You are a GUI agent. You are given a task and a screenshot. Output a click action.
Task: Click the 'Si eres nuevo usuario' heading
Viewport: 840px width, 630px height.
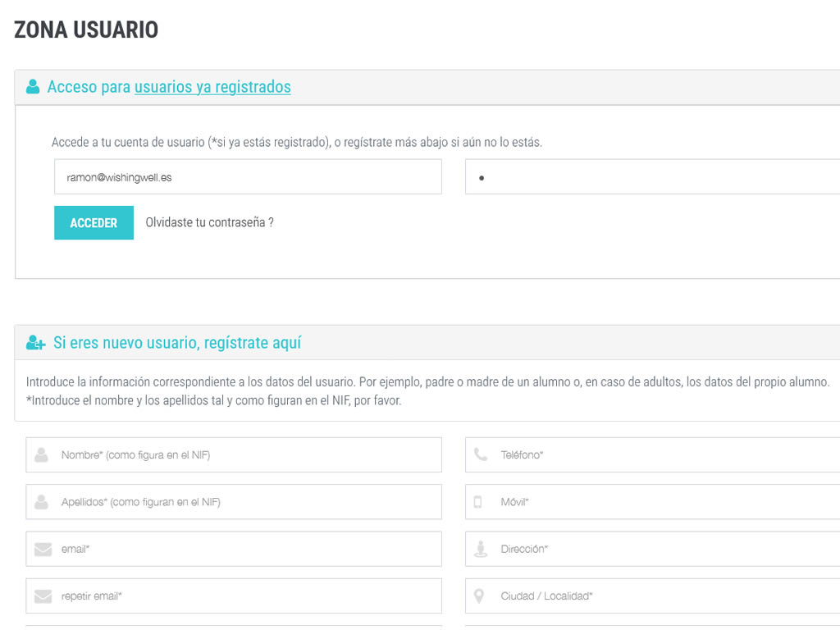click(x=177, y=343)
